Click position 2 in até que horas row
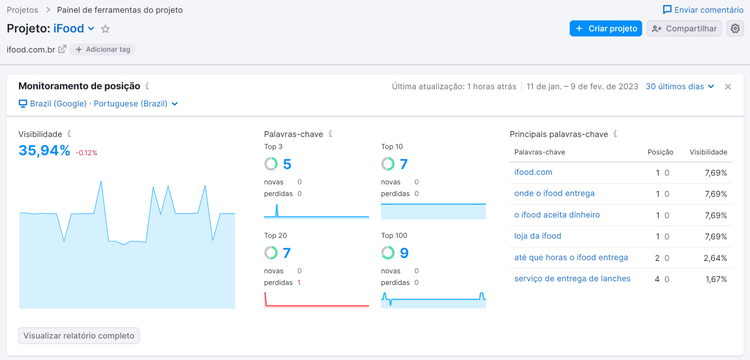 [x=657, y=258]
